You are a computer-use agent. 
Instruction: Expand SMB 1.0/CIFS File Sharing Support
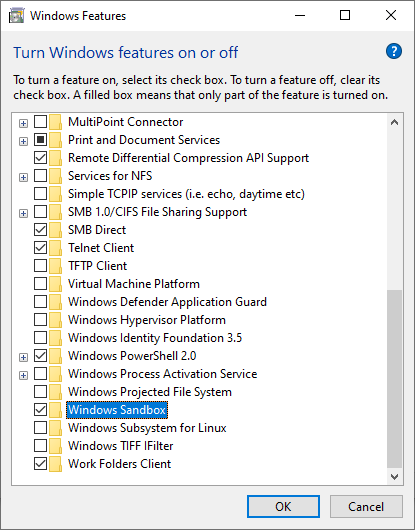pyautogui.click(x=23, y=214)
